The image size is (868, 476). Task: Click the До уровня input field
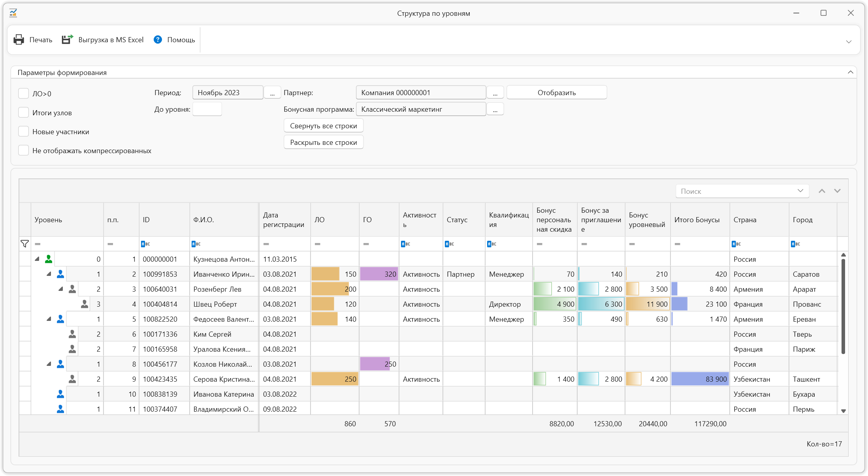207,109
